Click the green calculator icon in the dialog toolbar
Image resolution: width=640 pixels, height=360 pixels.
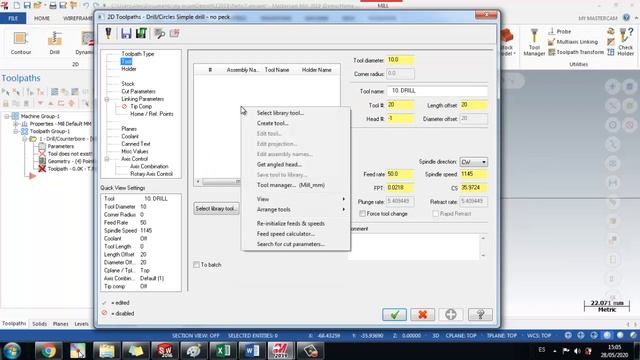[141, 33]
